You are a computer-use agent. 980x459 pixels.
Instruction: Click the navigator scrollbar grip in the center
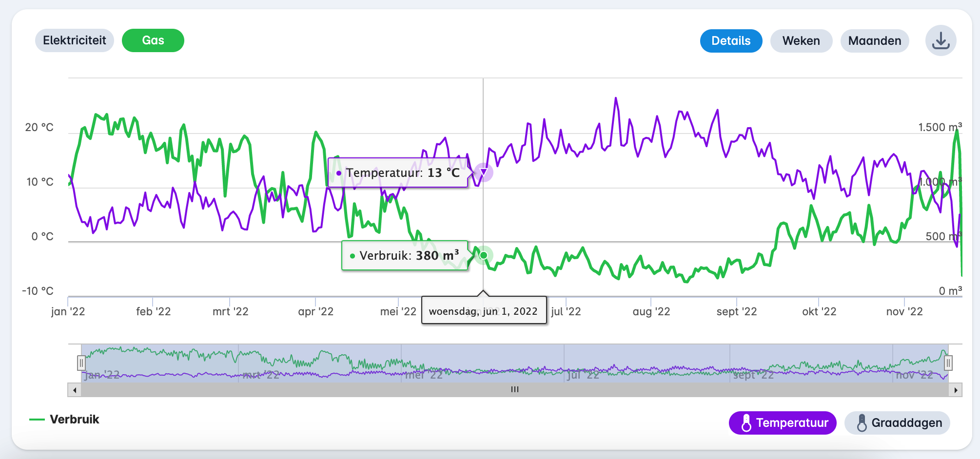tap(515, 390)
